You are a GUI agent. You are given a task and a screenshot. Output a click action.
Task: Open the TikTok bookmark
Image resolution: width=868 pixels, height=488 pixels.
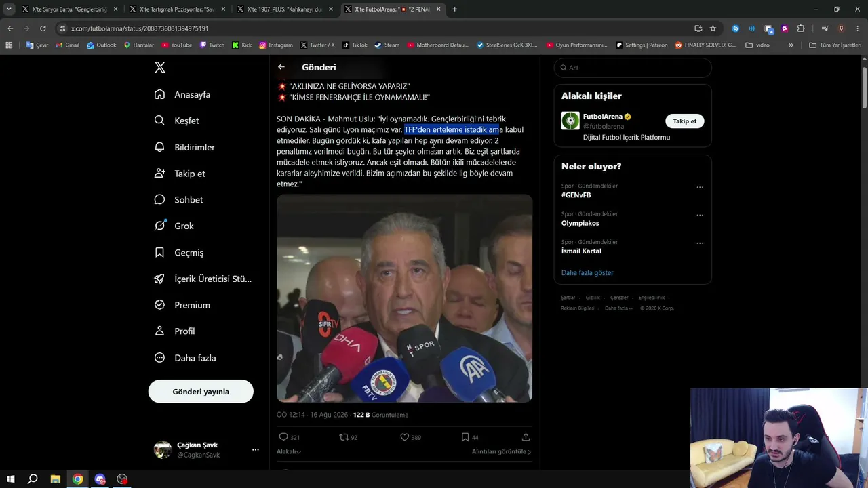355,45
